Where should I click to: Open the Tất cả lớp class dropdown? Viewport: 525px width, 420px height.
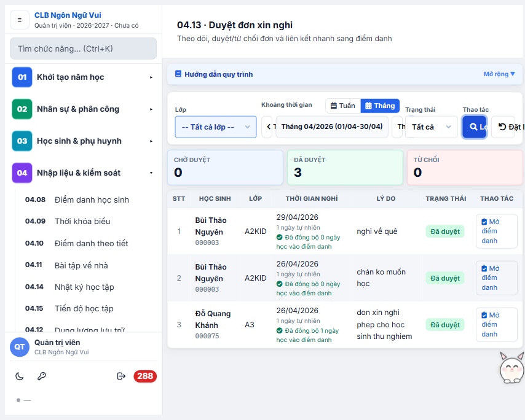(x=216, y=126)
